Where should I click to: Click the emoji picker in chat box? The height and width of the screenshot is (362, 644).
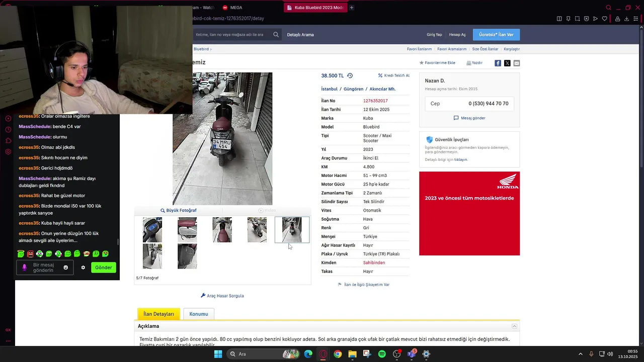coord(65,267)
